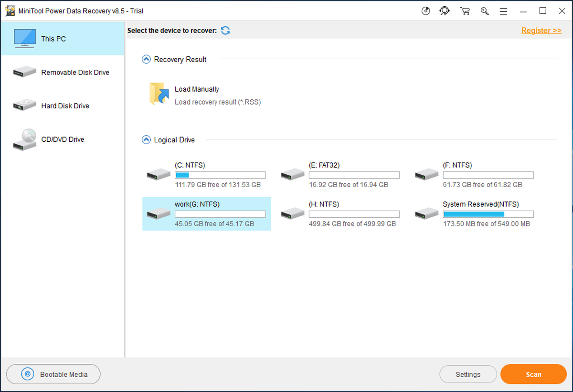Click the Hard Disk Drive icon
Image resolution: width=573 pixels, height=392 pixels.
click(24, 105)
